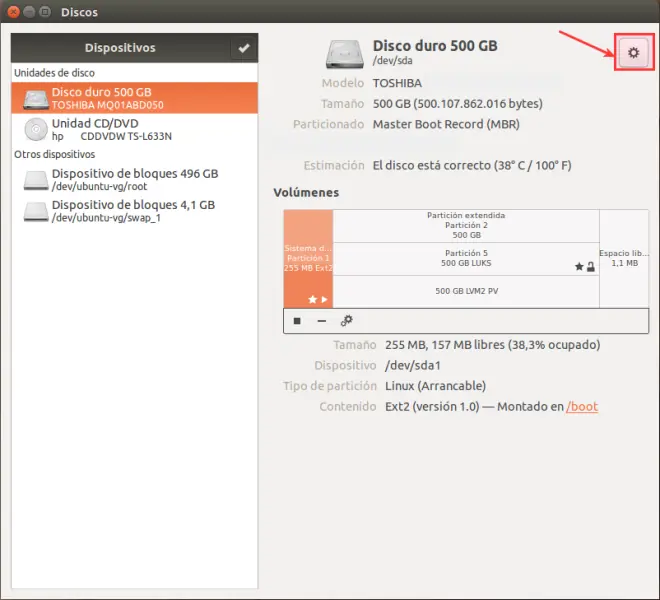The image size is (660, 600).
Task: Select Partición extendida Partición 2 block
Action: tap(466, 226)
